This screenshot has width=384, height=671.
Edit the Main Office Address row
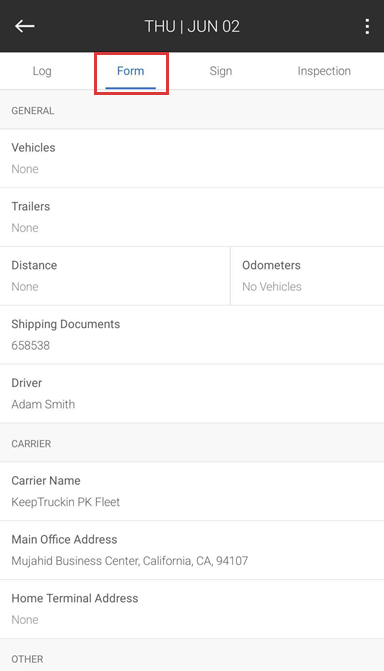coord(192,550)
